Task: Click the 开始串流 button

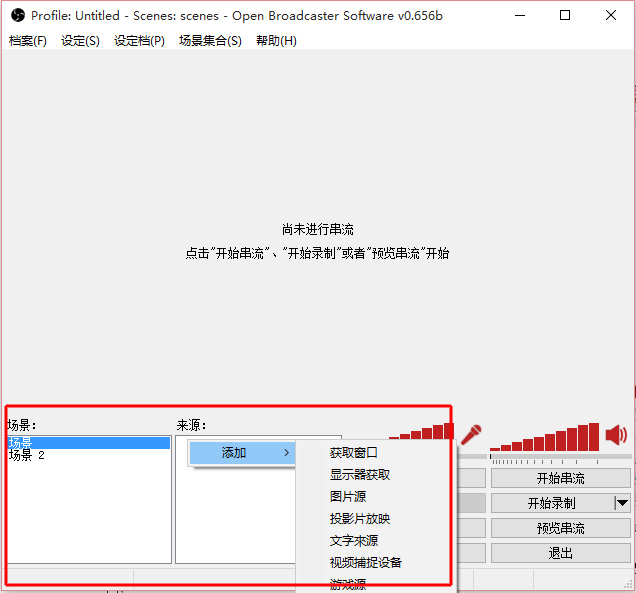Action: click(561, 478)
